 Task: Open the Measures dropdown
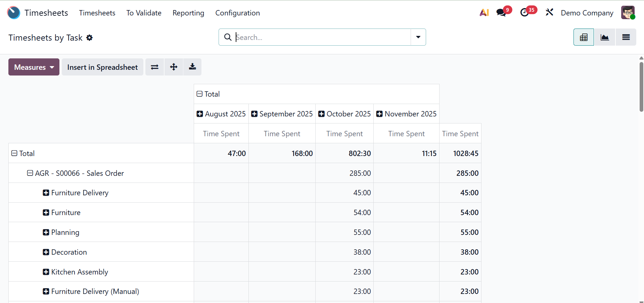(34, 67)
